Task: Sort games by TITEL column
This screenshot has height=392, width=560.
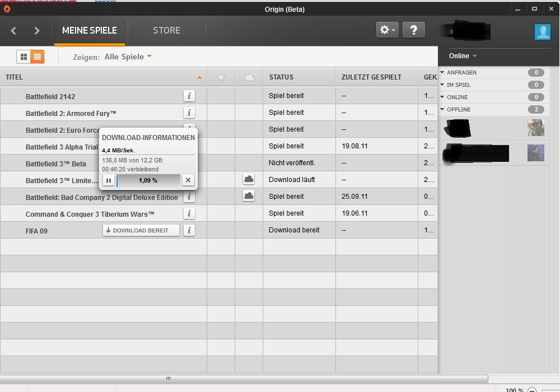Action: 104,77
